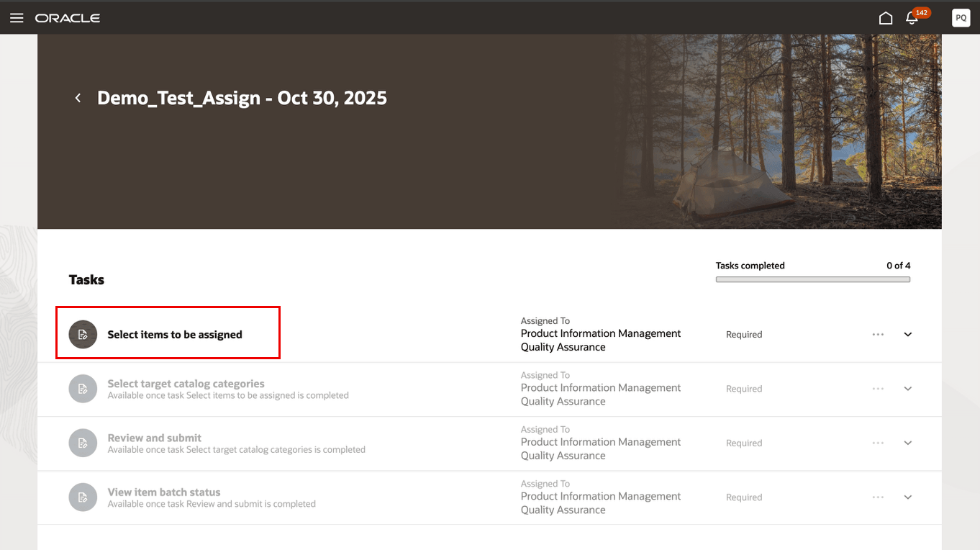Image resolution: width=980 pixels, height=550 pixels.
Task: Click Required status for View item batch status
Action: 744,497
